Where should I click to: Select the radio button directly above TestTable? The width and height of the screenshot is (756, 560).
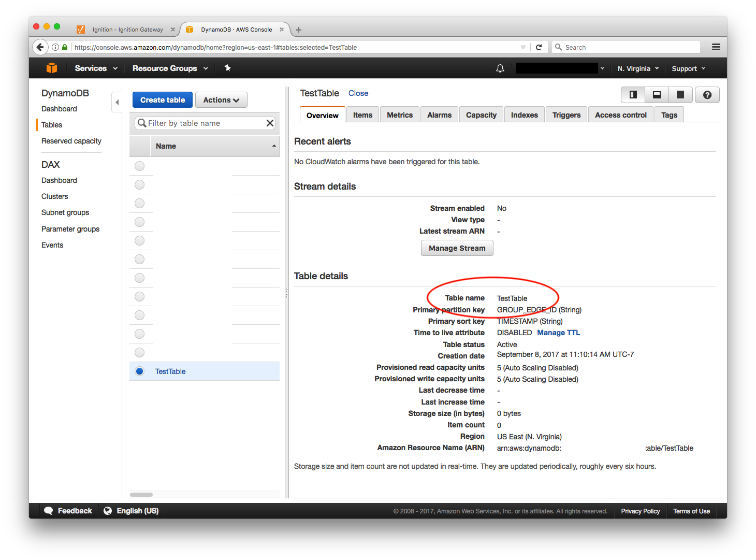[x=139, y=352]
